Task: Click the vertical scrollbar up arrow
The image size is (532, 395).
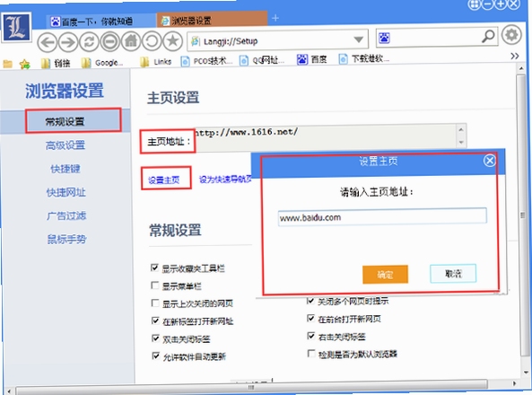Action: point(521,68)
